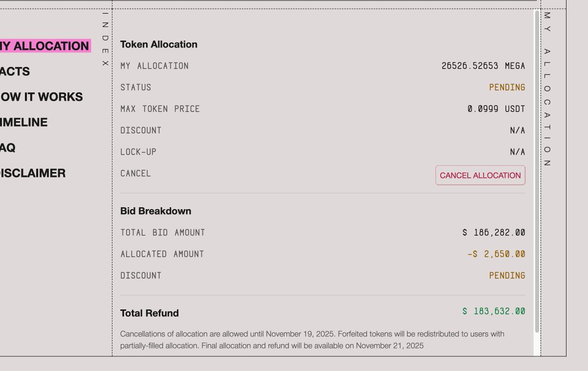This screenshot has height=371, width=588.
Task: Open the Timeline sidebar item
Action: click(24, 123)
